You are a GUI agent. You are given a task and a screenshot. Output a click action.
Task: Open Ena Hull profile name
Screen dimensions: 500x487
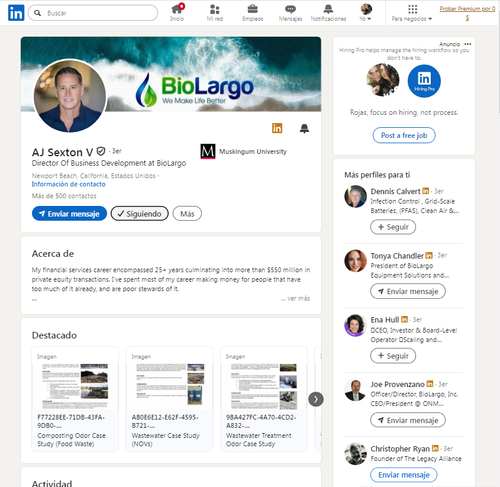point(385,320)
